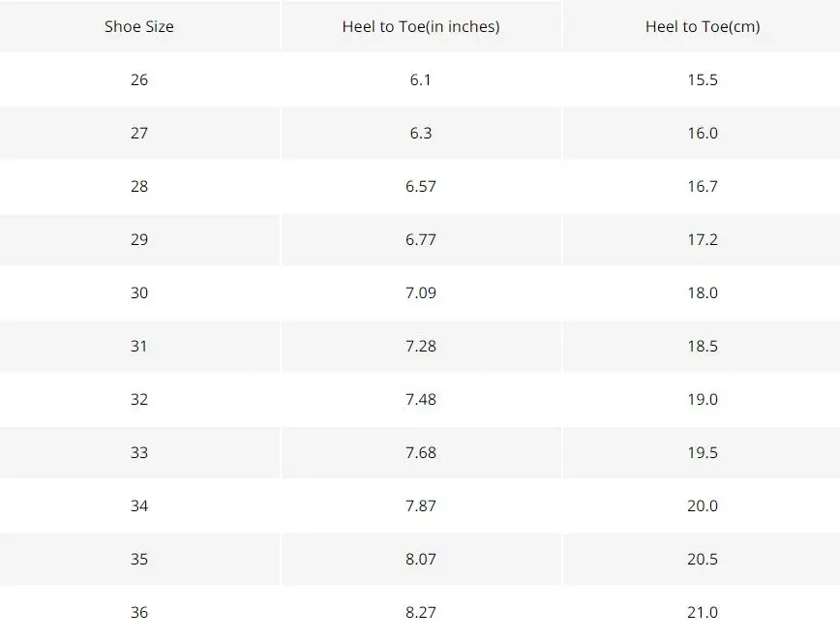Click the 6.1 inches value
Viewport: 840px width, 642px height.
421,79
